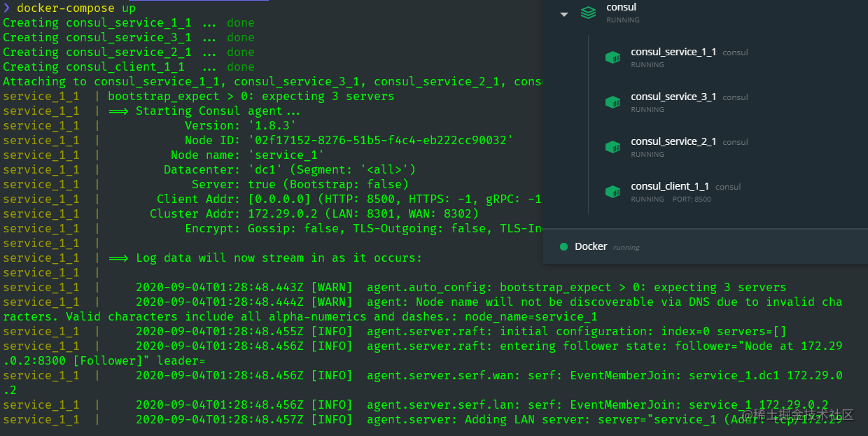Select the consul_service_3_1 entry
This screenshot has width=868, height=436.
[674, 97]
